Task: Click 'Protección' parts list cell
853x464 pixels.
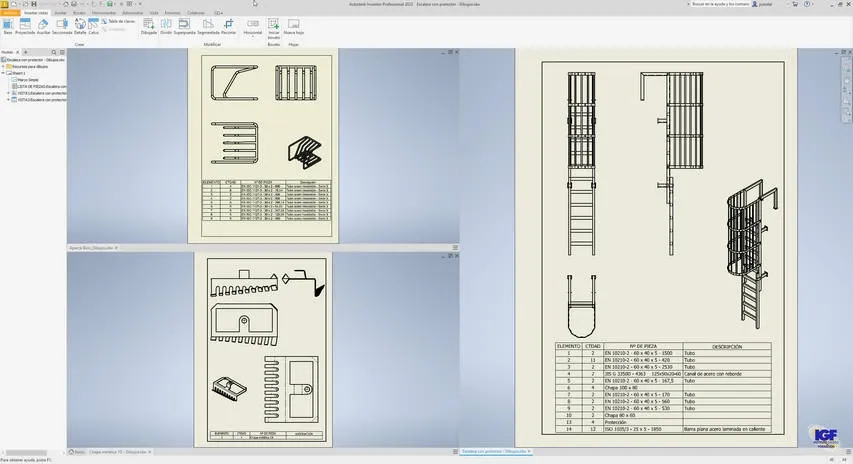Action: point(643,422)
